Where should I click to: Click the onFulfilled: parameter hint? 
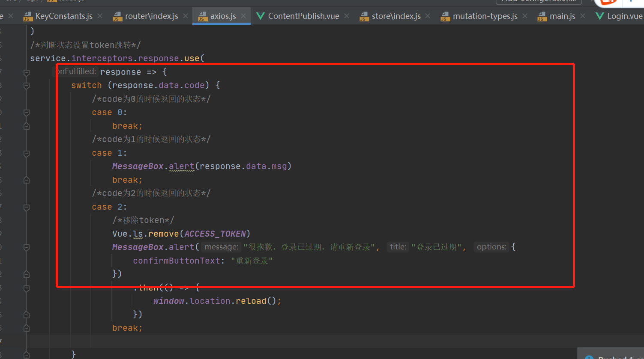point(76,71)
